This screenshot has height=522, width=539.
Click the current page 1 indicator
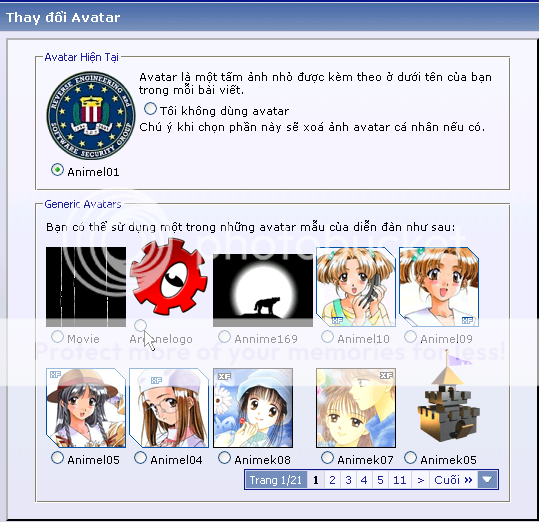[x=316, y=480]
